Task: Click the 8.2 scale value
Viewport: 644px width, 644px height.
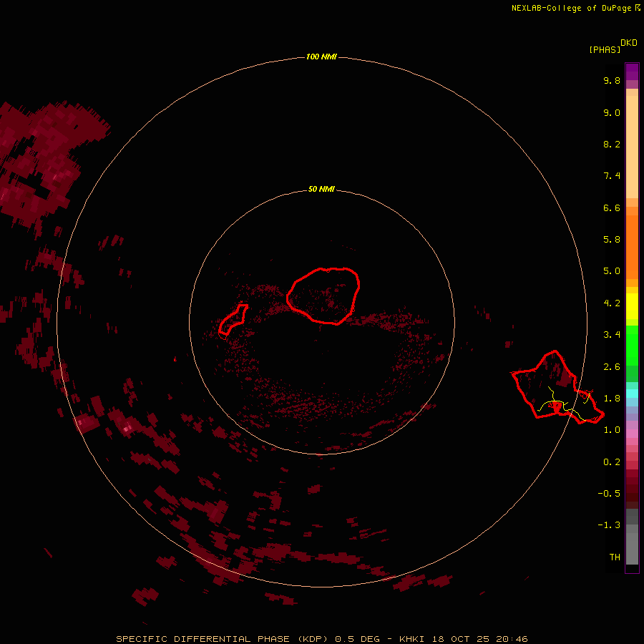Action: coord(612,144)
